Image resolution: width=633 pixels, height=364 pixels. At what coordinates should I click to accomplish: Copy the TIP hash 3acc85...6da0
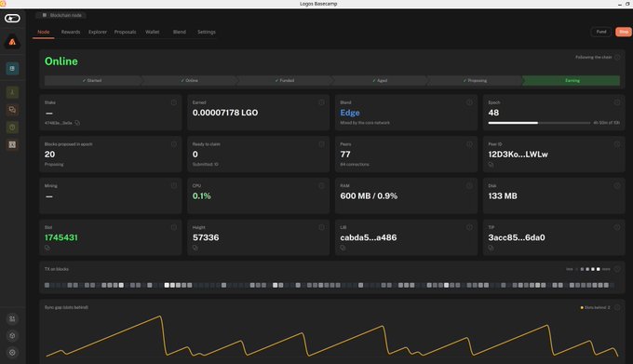pos(491,248)
